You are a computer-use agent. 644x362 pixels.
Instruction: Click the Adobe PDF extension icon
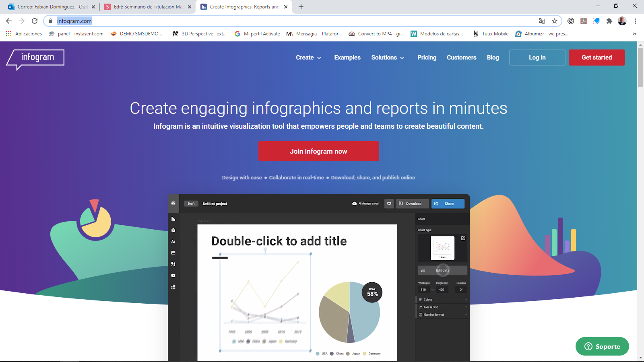(584, 21)
